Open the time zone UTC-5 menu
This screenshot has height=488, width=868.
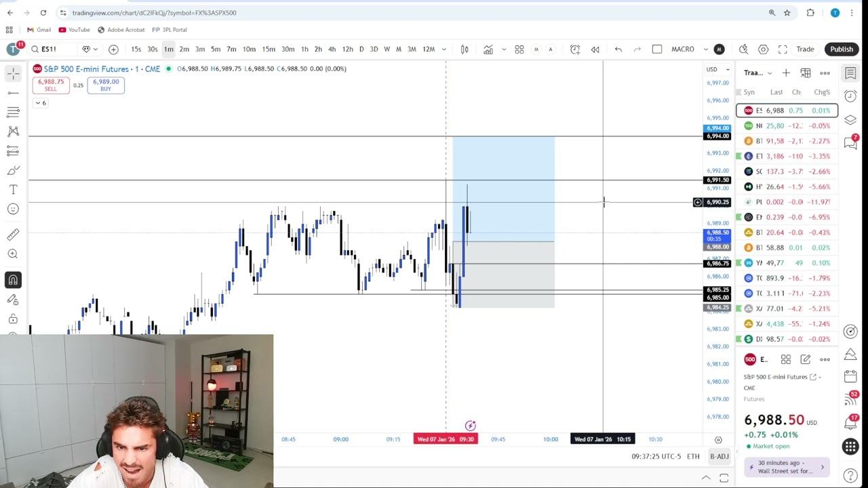(656, 457)
